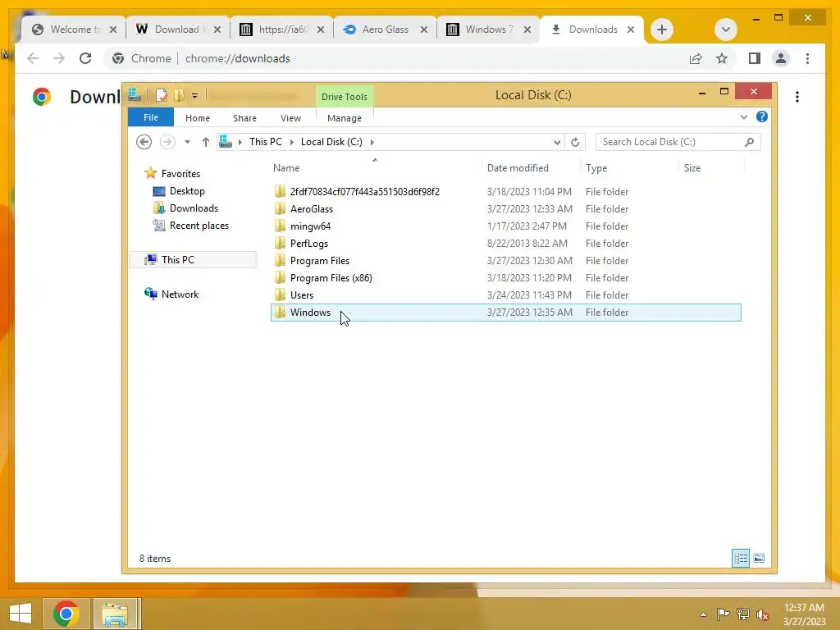Viewport: 840px width, 630px height.
Task: Select the Drive Tools contextual tab
Action: [x=344, y=97]
